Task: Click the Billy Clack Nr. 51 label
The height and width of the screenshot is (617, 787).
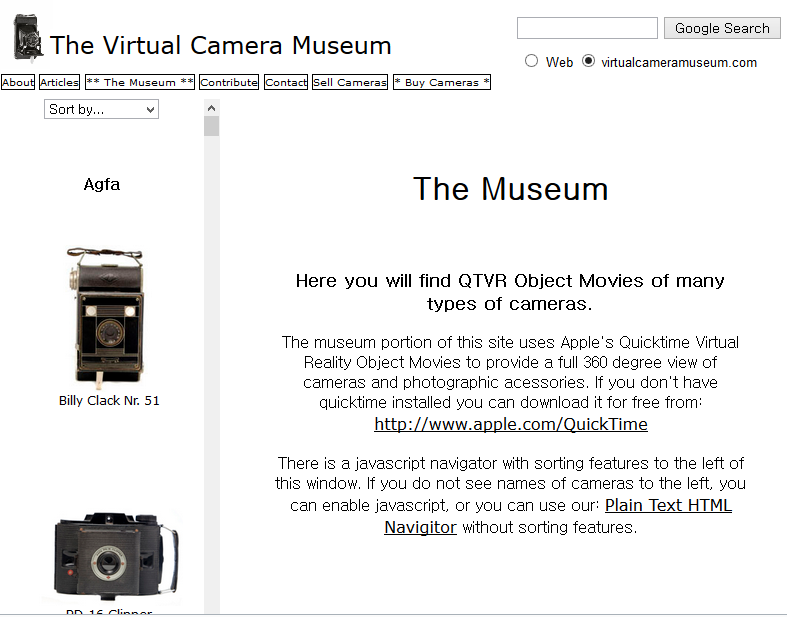Action: (109, 401)
